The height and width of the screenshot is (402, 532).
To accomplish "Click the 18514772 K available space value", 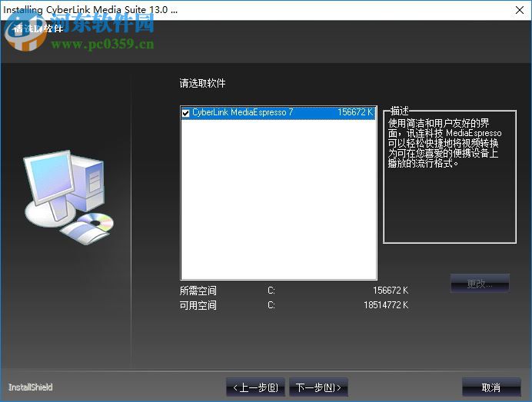I will [386, 305].
